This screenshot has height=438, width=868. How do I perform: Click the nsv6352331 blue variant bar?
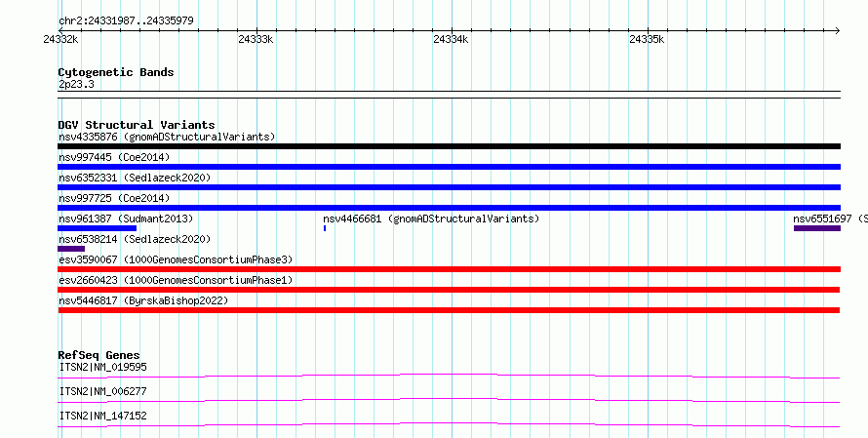(449, 187)
